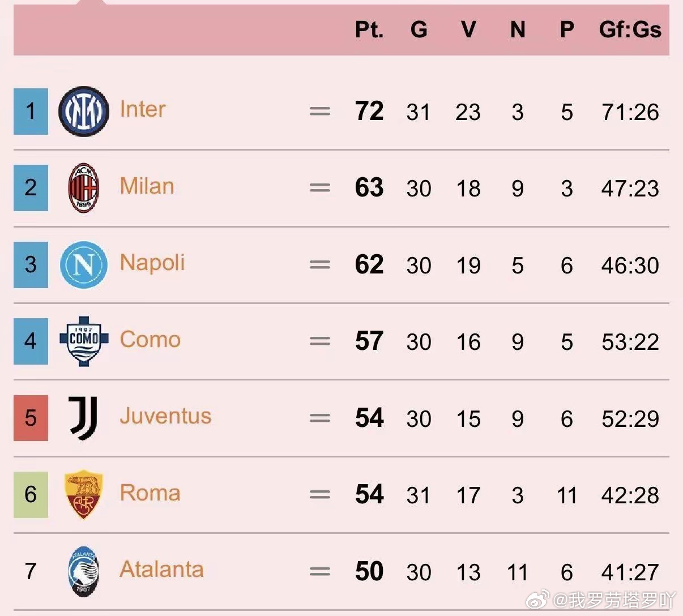Click the Atalanta club crest
The width and height of the screenshot is (683, 616).
(x=83, y=571)
